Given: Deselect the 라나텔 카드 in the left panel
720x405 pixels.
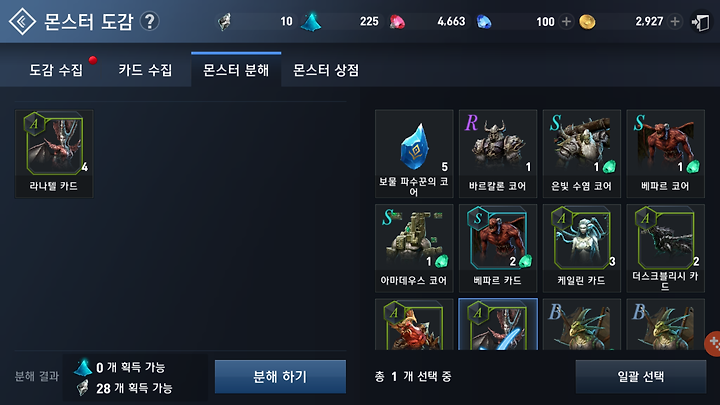Looking at the screenshot, I should pyautogui.click(x=54, y=154).
